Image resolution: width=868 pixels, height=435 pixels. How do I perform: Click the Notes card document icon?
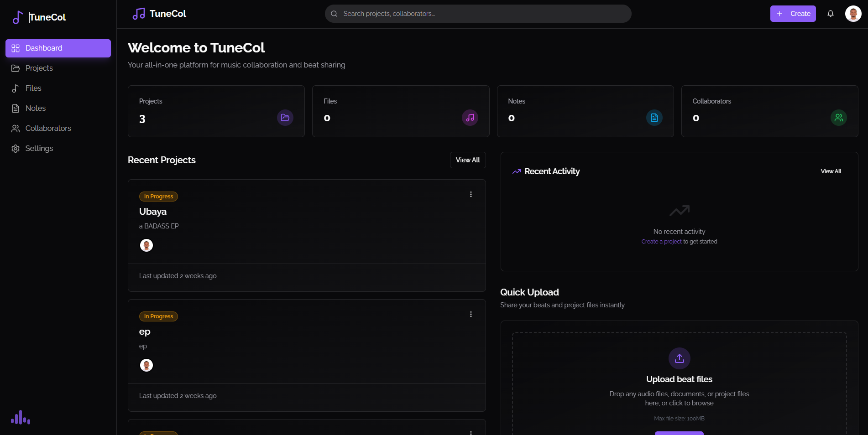(654, 118)
